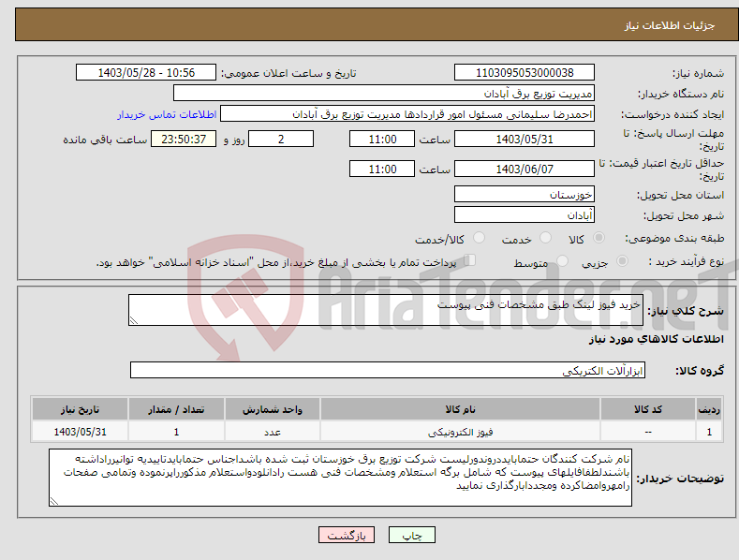Viewport: 739px width, 560px height.
Task: Click the نام دستگاه خریدار field
Action: coord(384,94)
